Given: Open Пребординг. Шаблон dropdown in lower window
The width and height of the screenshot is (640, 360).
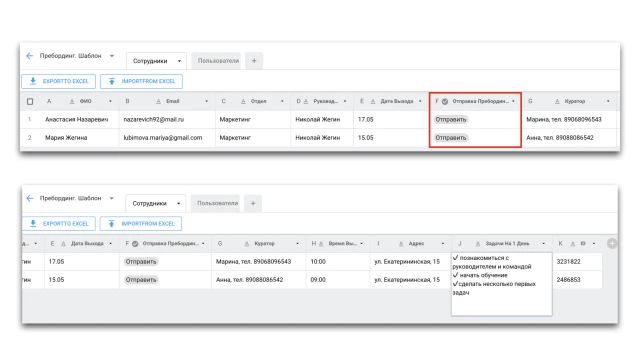Looking at the screenshot, I should (x=111, y=198).
